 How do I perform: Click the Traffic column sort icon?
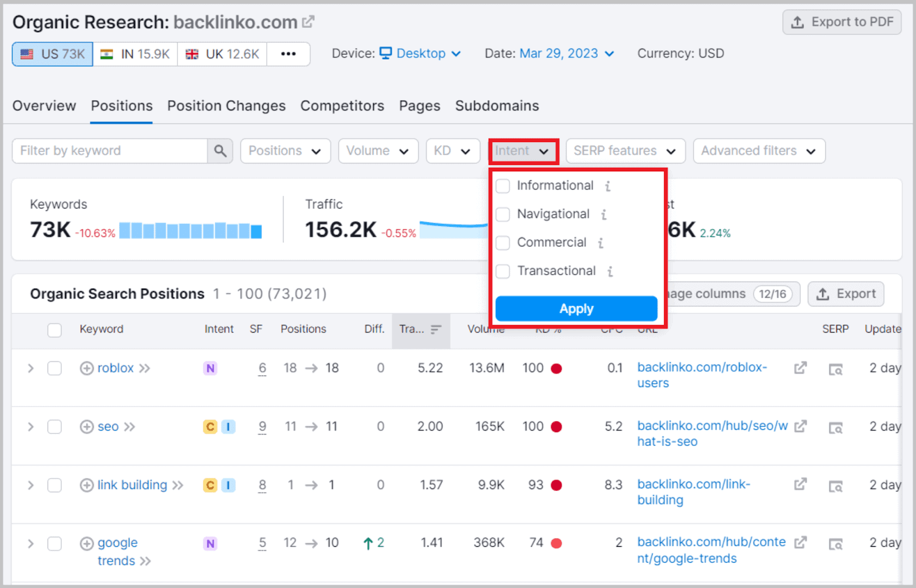436,329
